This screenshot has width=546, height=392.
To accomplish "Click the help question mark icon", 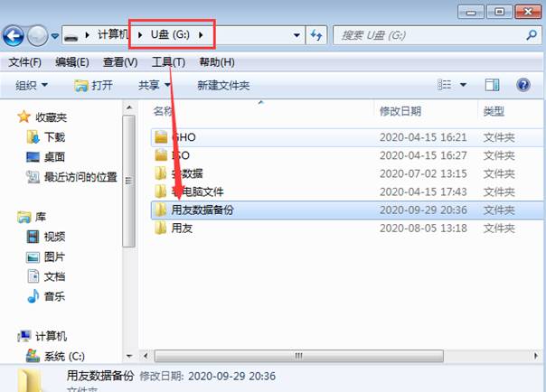I will tap(523, 85).
